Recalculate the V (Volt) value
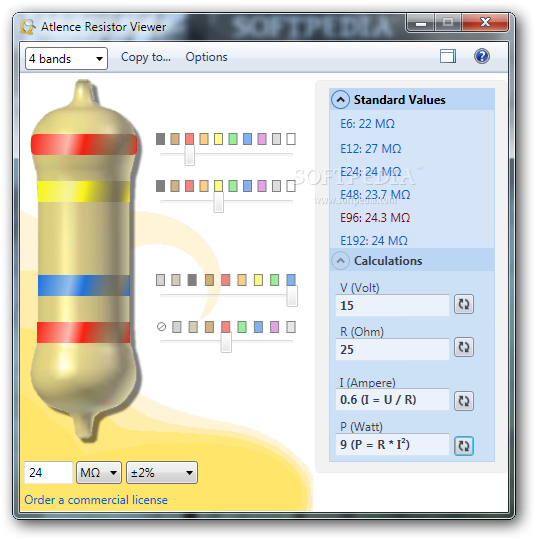Image resolution: width=536 pixels, height=540 pixels. point(464,304)
